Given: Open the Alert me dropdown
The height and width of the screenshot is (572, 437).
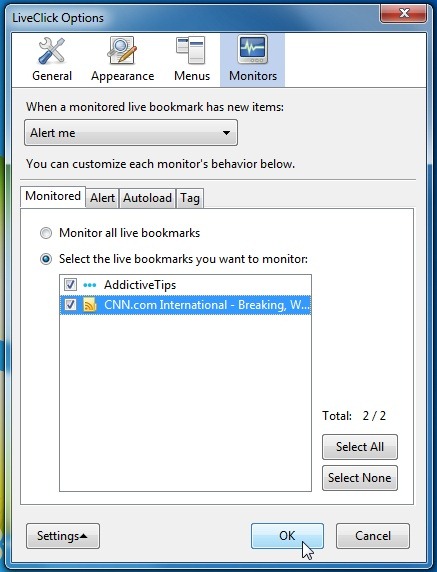Looking at the screenshot, I should tap(131, 133).
